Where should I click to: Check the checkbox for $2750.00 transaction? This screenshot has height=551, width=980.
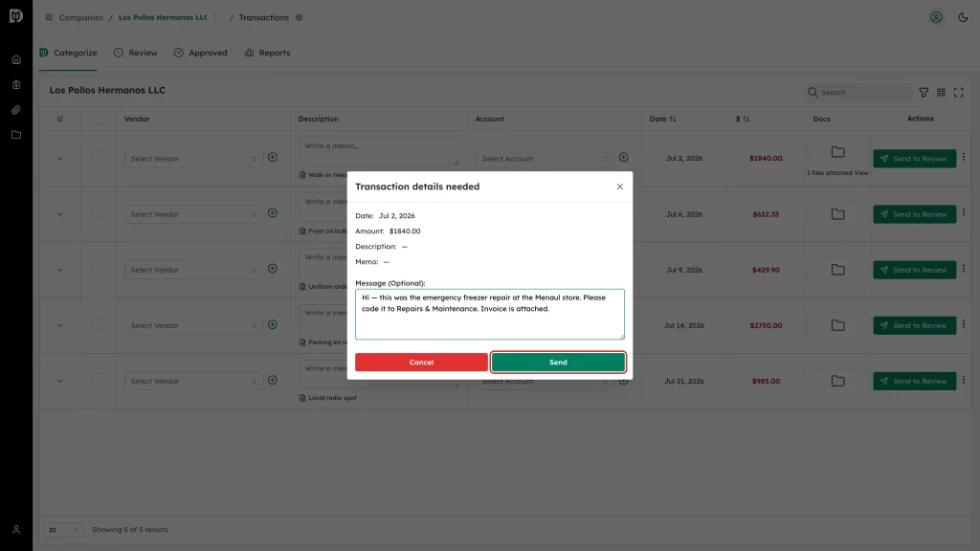(99, 324)
